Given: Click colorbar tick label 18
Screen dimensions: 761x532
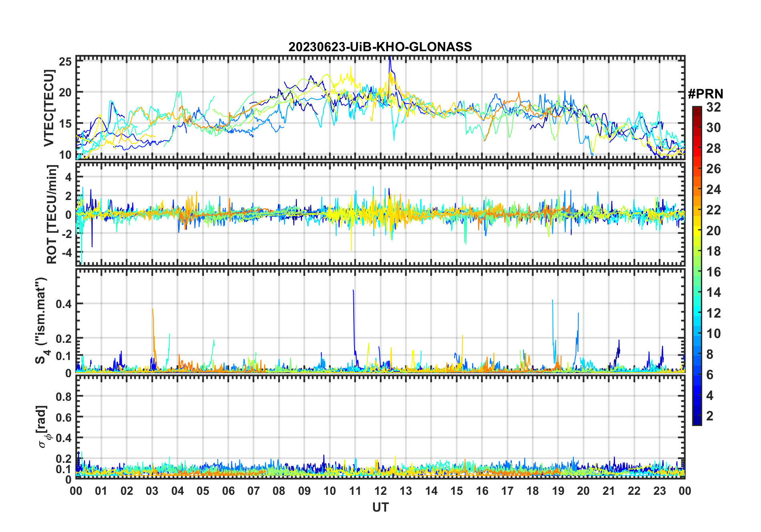Looking at the screenshot, I should pyautogui.click(x=713, y=251).
